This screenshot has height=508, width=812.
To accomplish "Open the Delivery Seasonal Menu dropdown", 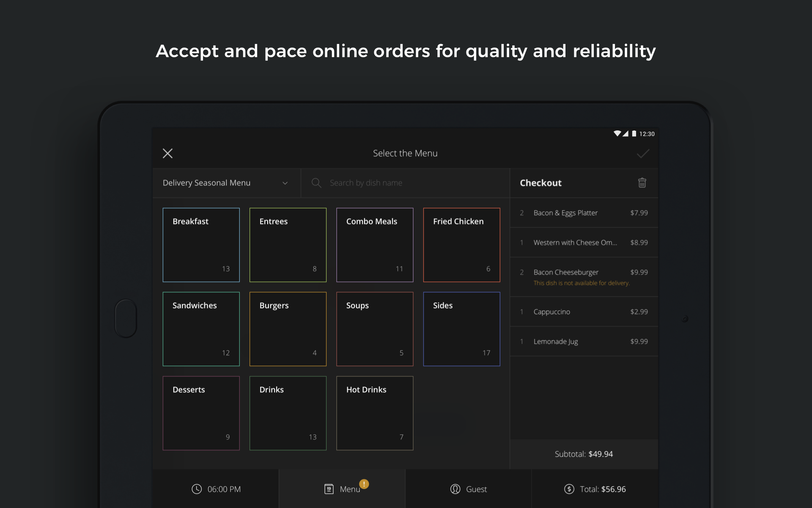I will 227,183.
